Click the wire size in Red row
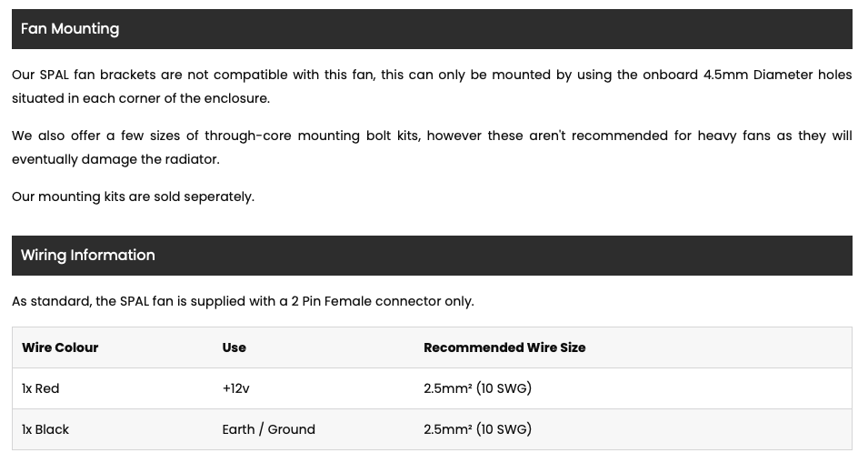 [x=477, y=388]
